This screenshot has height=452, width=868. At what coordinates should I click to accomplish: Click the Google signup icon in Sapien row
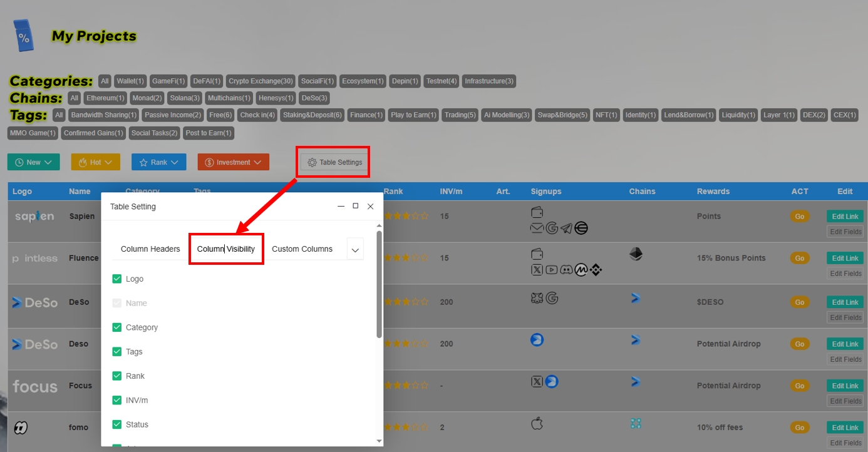(x=552, y=229)
